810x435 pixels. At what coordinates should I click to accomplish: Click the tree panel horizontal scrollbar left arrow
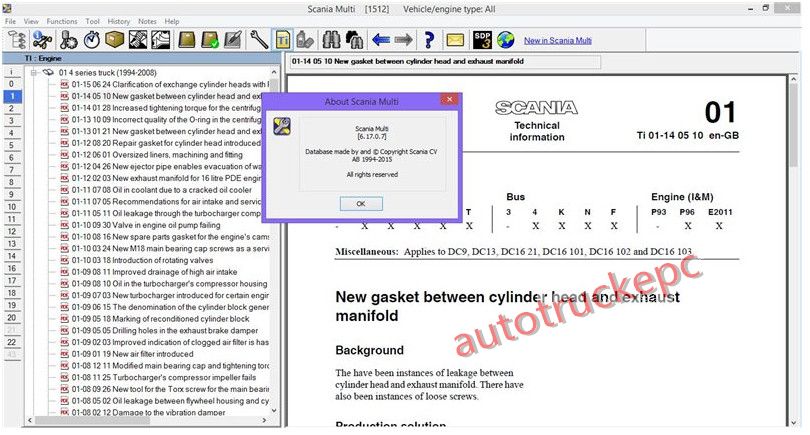tap(29, 420)
